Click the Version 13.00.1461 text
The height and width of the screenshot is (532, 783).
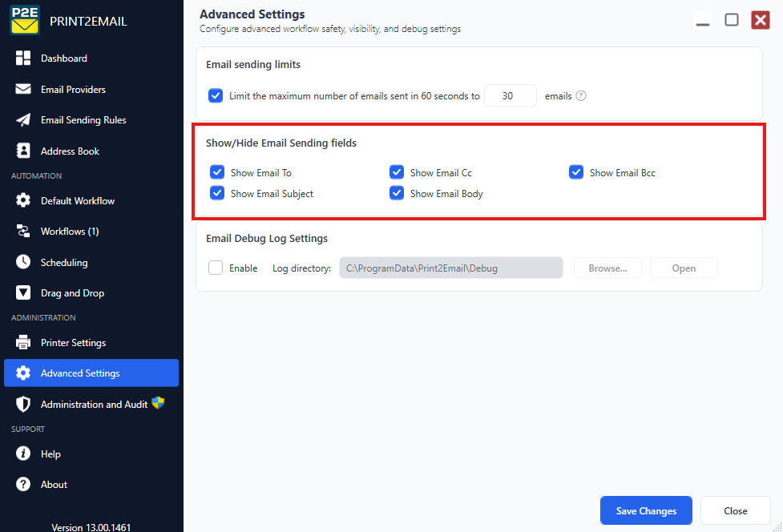(91, 527)
